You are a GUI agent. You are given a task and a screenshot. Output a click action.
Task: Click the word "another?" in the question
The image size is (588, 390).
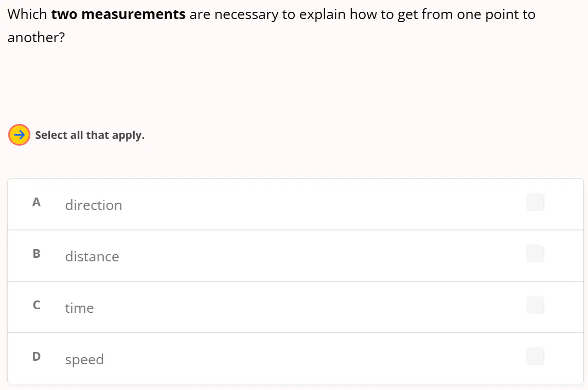pyautogui.click(x=37, y=38)
